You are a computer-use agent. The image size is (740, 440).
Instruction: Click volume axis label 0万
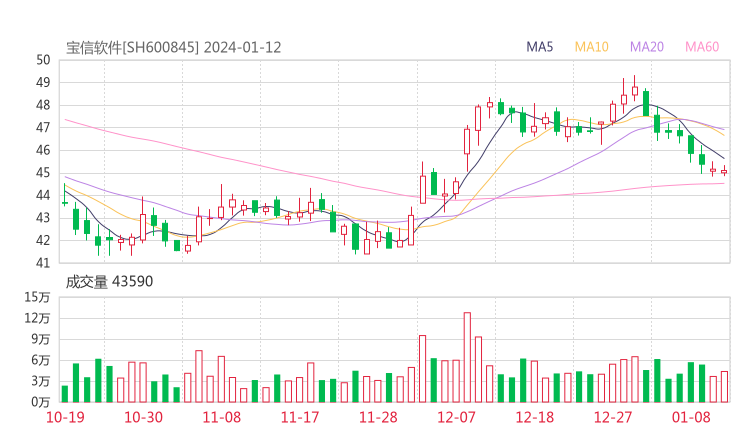tap(41, 402)
